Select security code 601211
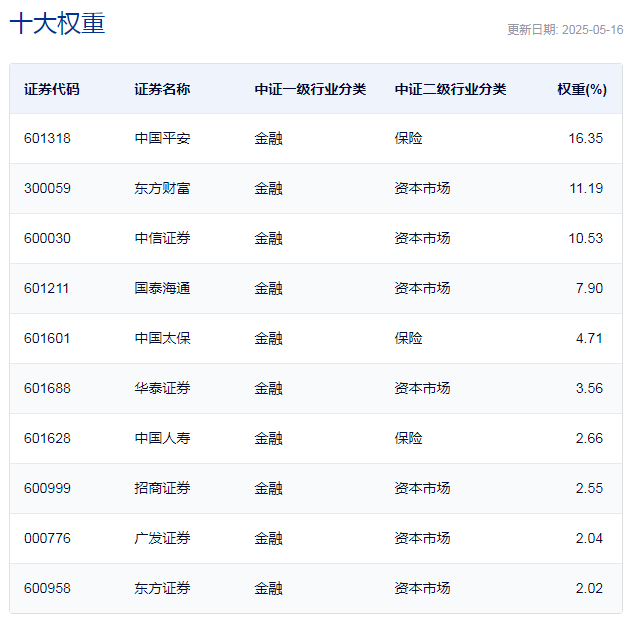Image resolution: width=630 pixels, height=622 pixels. click(47, 288)
